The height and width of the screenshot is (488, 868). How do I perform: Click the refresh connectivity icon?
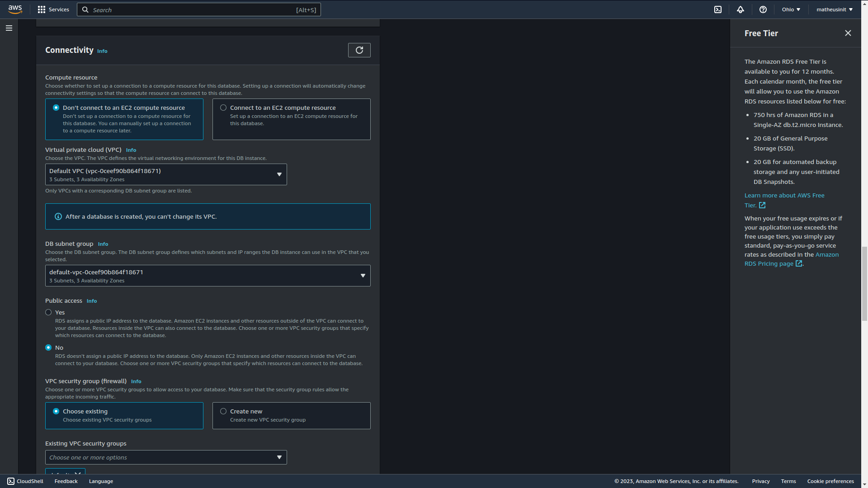pyautogui.click(x=359, y=50)
